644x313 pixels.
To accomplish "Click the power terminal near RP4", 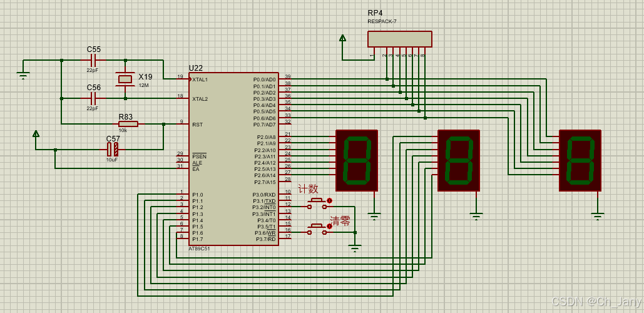I will [x=342, y=39].
